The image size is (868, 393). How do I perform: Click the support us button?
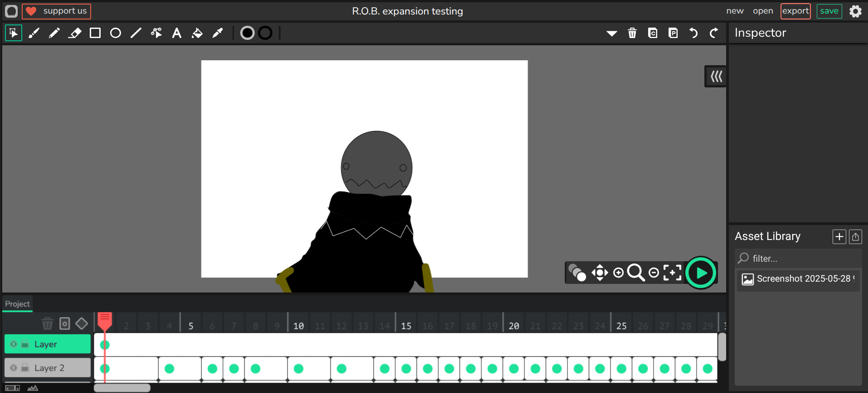57,11
